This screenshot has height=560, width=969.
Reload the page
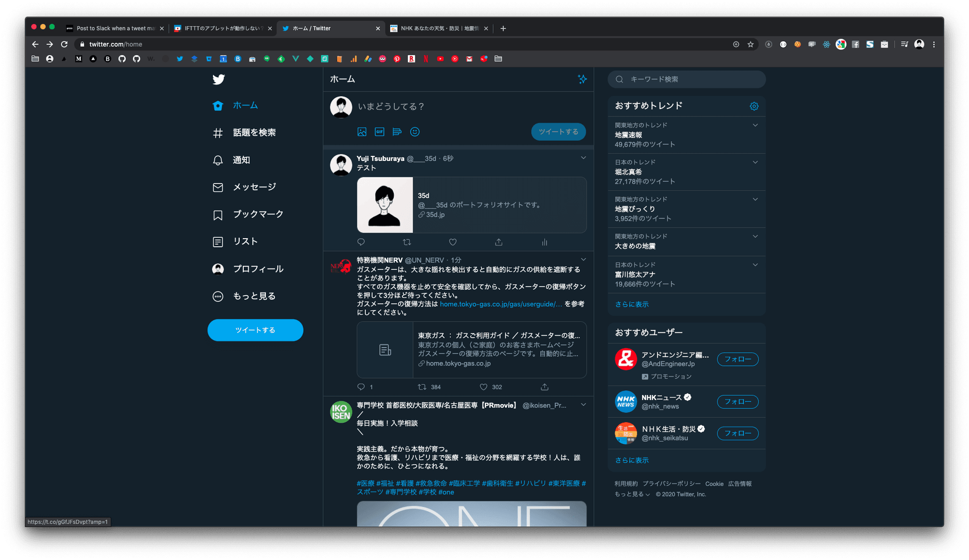[x=64, y=44]
